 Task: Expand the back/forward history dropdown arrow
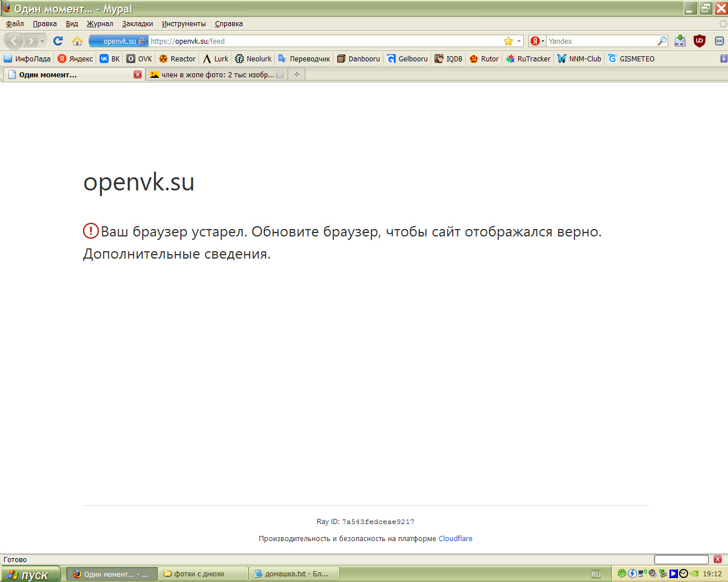pyautogui.click(x=42, y=41)
